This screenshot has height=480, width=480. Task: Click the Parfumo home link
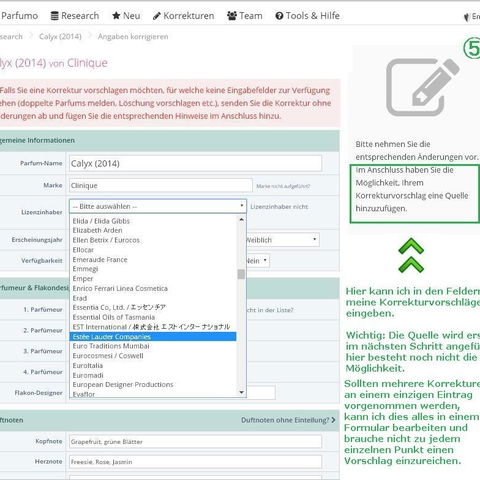coord(19,16)
